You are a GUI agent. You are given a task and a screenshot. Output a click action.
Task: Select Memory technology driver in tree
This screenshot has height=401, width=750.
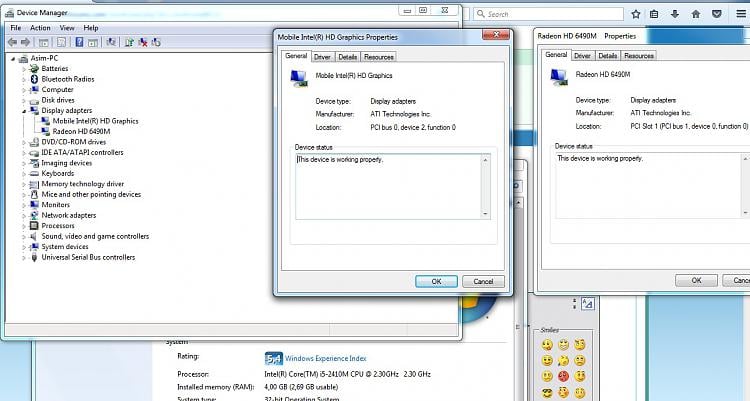(x=83, y=184)
